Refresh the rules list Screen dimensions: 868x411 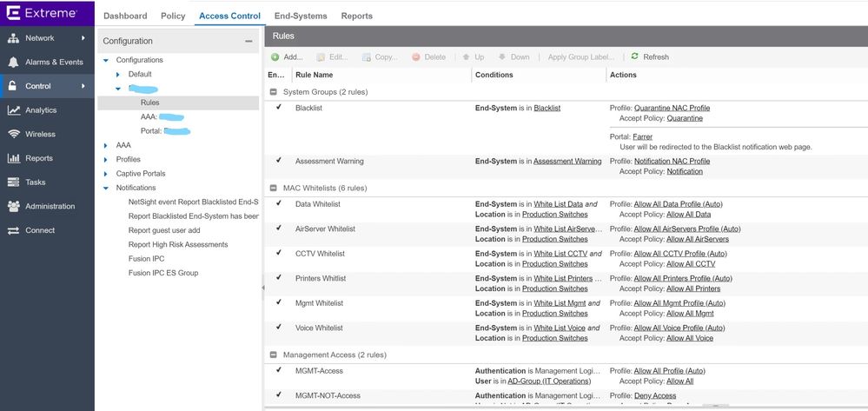(650, 57)
